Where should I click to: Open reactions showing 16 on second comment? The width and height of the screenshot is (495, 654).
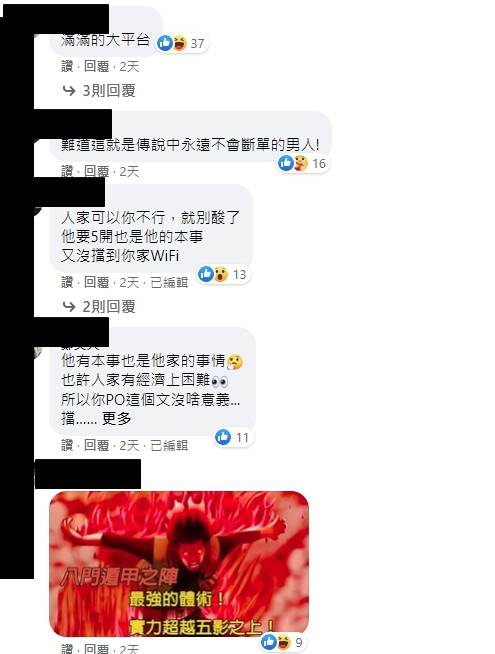click(303, 163)
